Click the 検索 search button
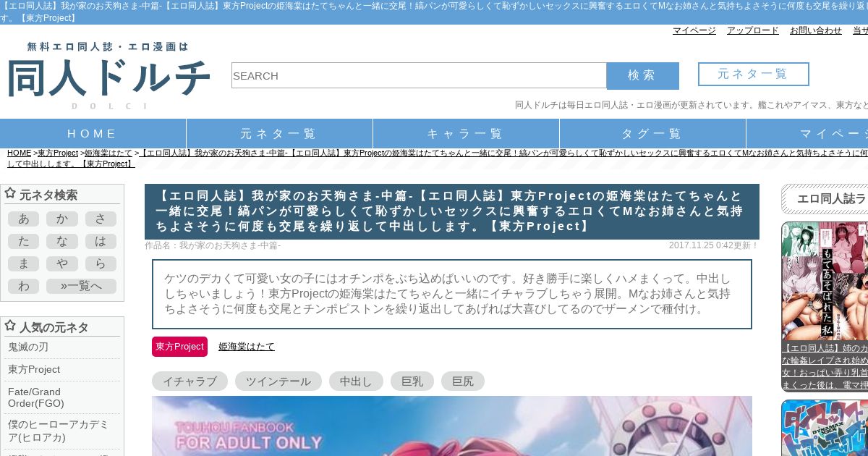The height and width of the screenshot is (456, 868). point(642,75)
